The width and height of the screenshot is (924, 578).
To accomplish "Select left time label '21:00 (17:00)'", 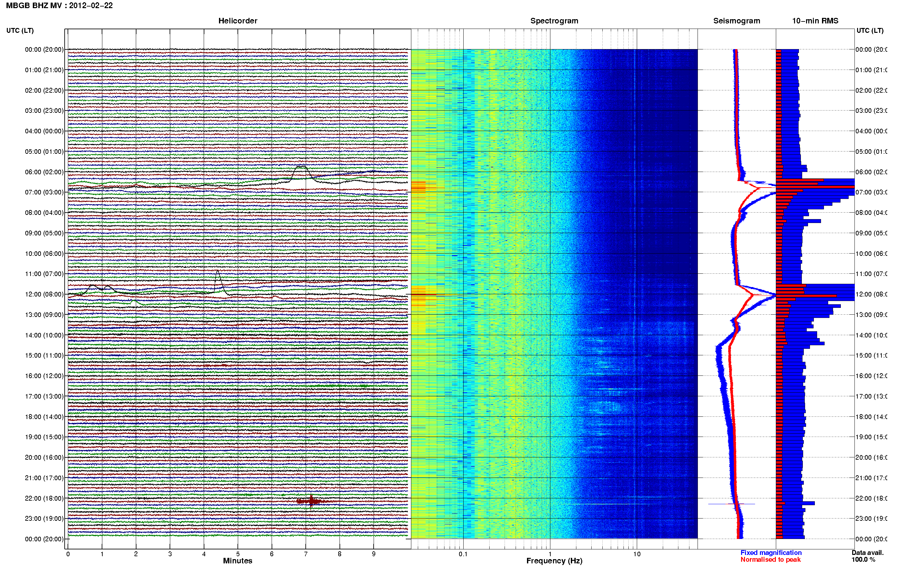I will tap(44, 478).
